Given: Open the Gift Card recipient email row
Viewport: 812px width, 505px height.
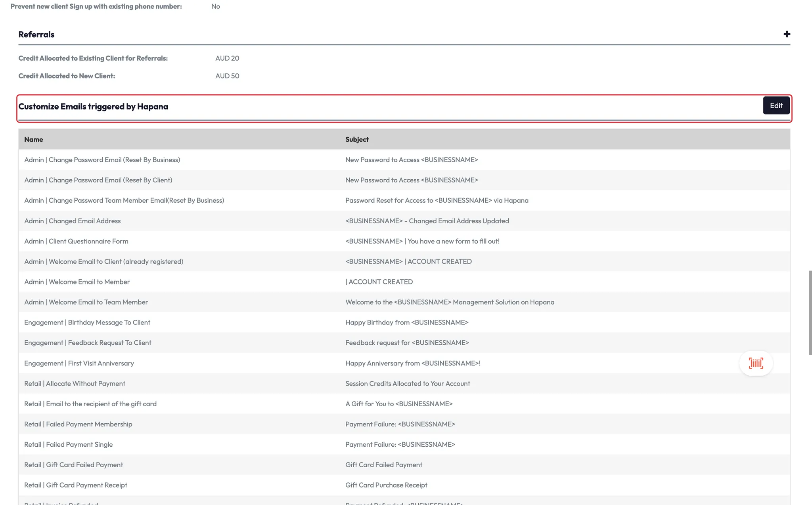Looking at the screenshot, I should coord(90,404).
